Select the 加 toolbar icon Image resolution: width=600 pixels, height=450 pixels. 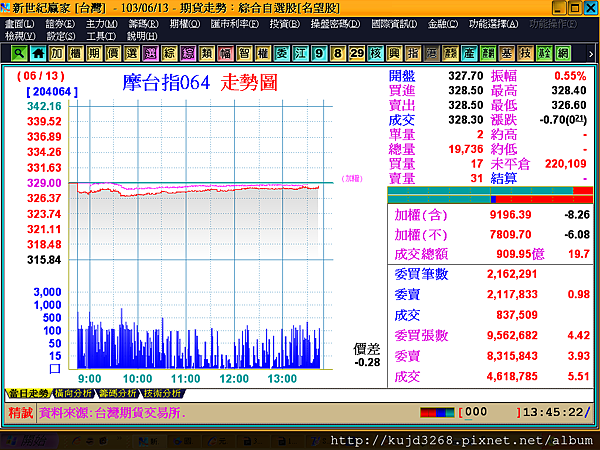tap(57, 54)
